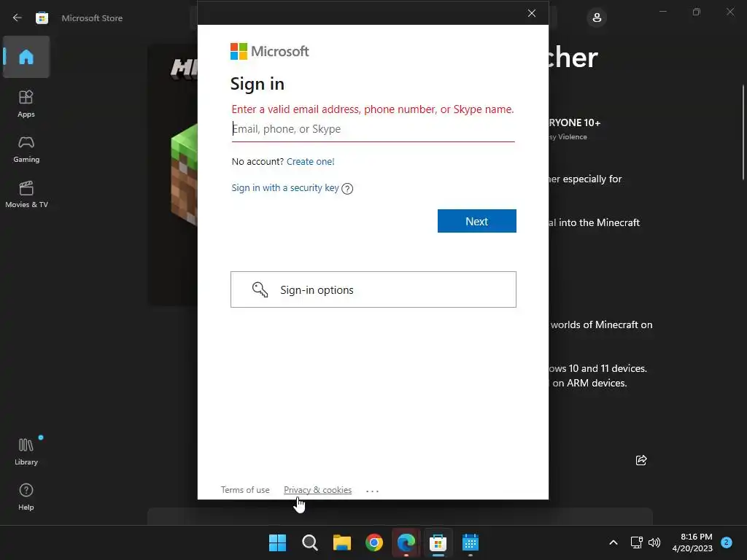The width and height of the screenshot is (747, 560).
Task: Open the Calendar app taskbar icon
Action: coord(471,542)
